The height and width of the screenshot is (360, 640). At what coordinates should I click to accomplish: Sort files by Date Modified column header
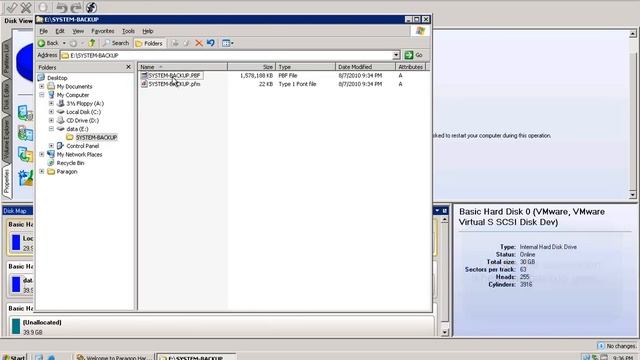coord(365,67)
